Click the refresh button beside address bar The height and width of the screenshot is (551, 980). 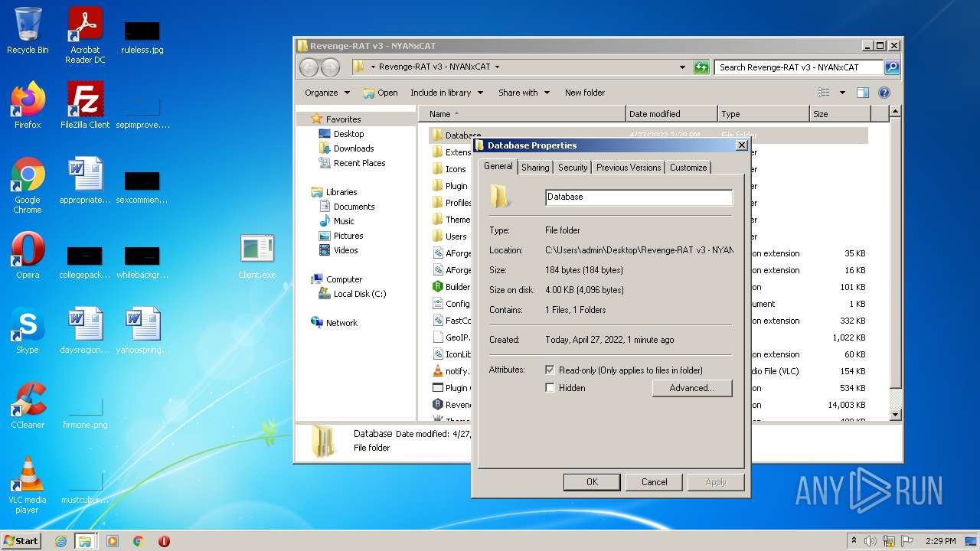[701, 67]
